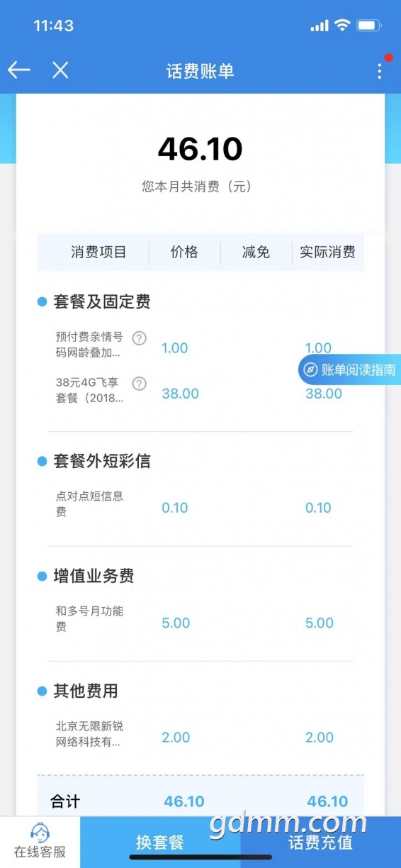Open 换套餐 at the bottom
This screenshot has height=868, width=401.
pos(160,842)
